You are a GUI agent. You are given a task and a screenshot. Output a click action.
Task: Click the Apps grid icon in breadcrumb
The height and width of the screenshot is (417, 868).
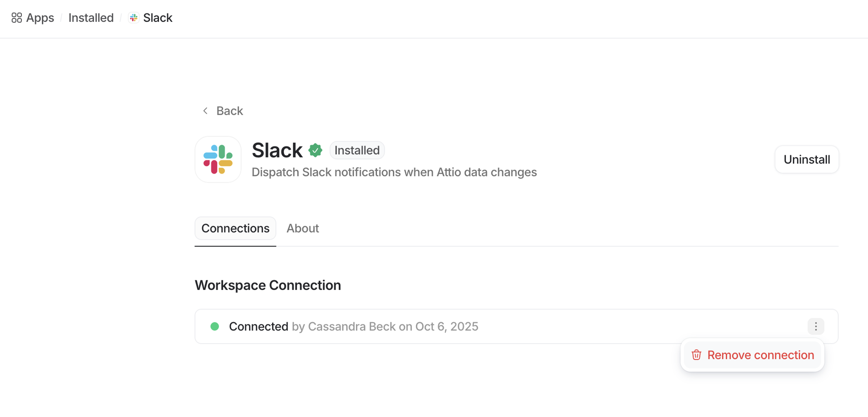(17, 18)
